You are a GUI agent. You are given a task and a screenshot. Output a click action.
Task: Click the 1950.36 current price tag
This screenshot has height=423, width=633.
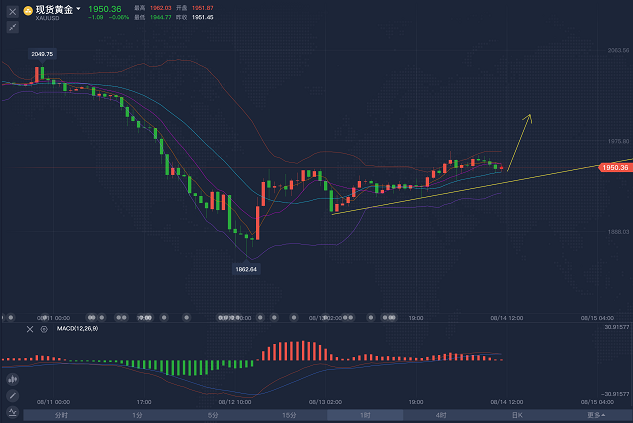(x=615, y=167)
